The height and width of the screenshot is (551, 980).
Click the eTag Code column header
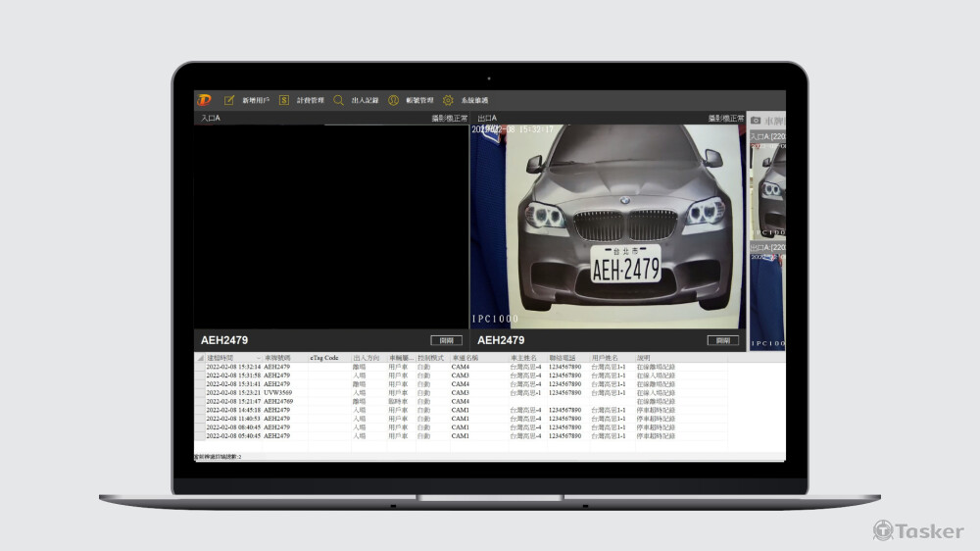(324, 358)
